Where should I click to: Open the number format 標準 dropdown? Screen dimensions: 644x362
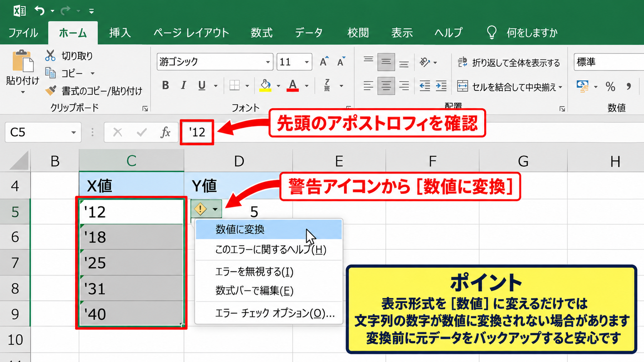point(609,62)
